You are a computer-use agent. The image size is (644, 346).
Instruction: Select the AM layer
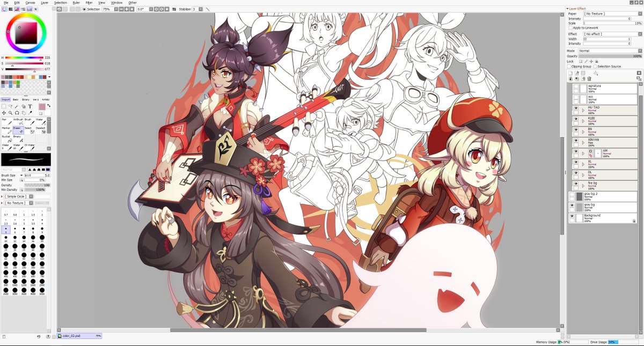(604, 153)
